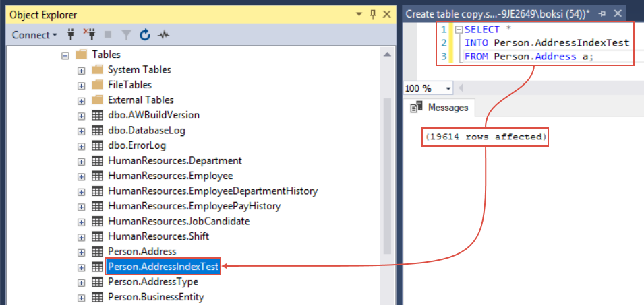Image resolution: width=644 pixels, height=305 pixels.
Task: Toggle auto-hide pin for Object Explorer
Action: [x=373, y=15]
